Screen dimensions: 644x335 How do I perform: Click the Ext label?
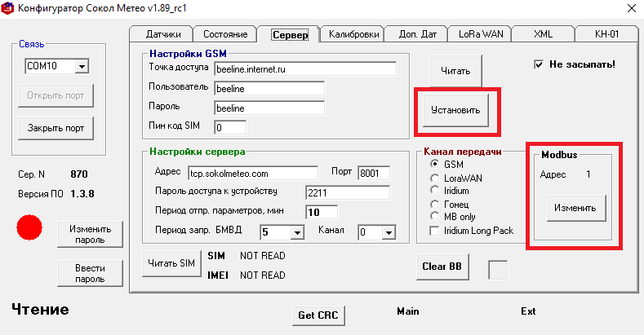click(528, 311)
